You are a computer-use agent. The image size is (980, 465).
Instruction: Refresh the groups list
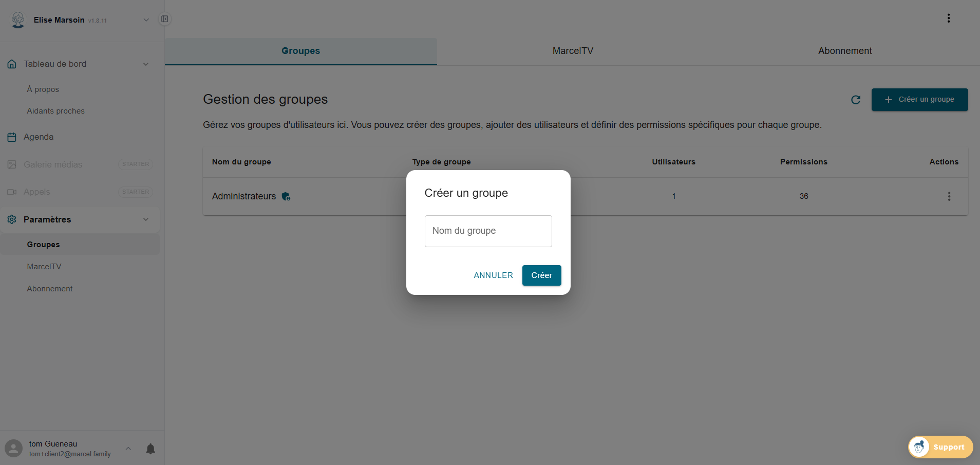856,100
